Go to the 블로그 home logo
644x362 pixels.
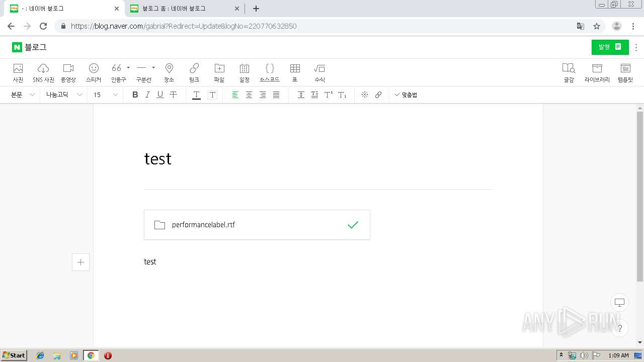(x=29, y=47)
